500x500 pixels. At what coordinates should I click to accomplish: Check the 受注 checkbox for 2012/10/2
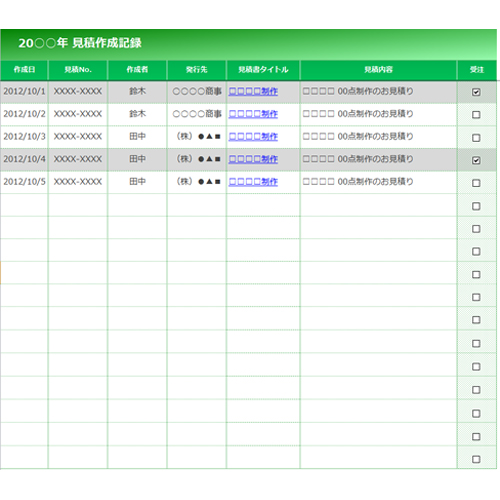pyautogui.click(x=476, y=115)
